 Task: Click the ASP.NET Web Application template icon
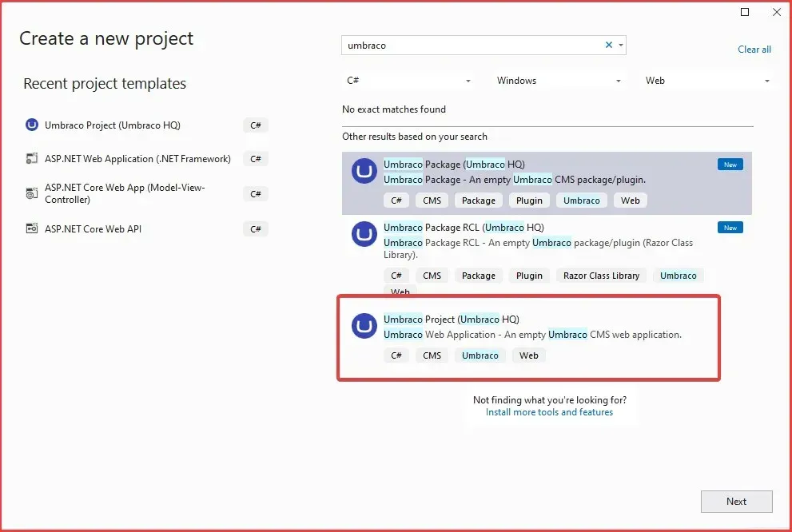point(31,158)
